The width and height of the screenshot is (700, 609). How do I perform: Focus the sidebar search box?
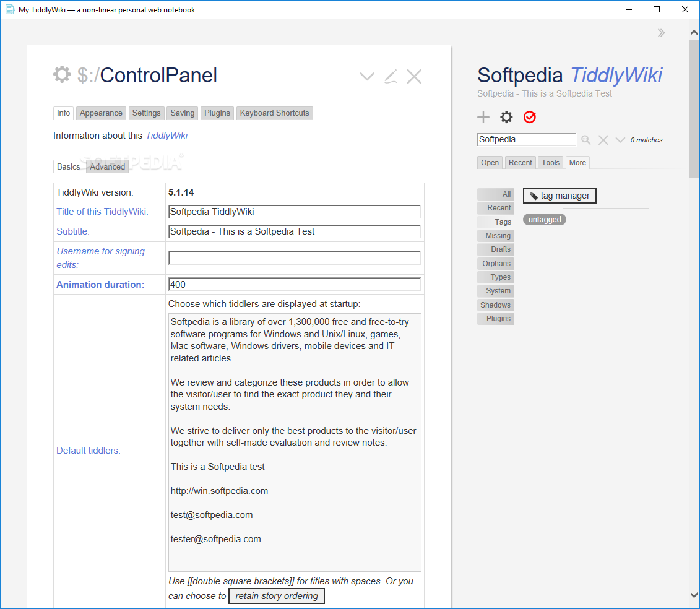click(526, 140)
